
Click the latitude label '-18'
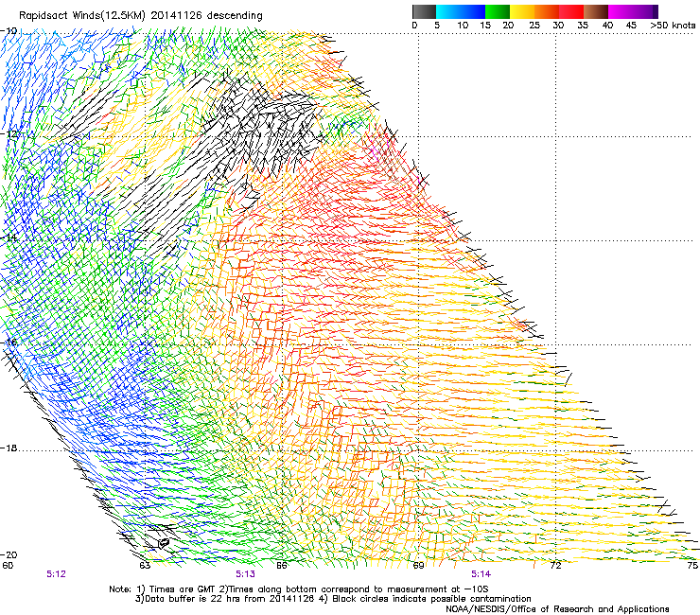pyautogui.click(x=9, y=448)
